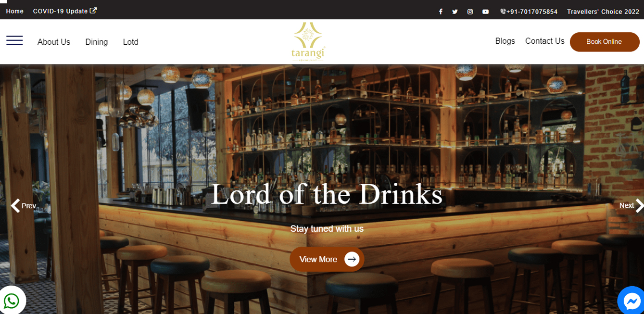The image size is (644, 314).
Task: Open the Facebook social icon
Action: (x=441, y=12)
